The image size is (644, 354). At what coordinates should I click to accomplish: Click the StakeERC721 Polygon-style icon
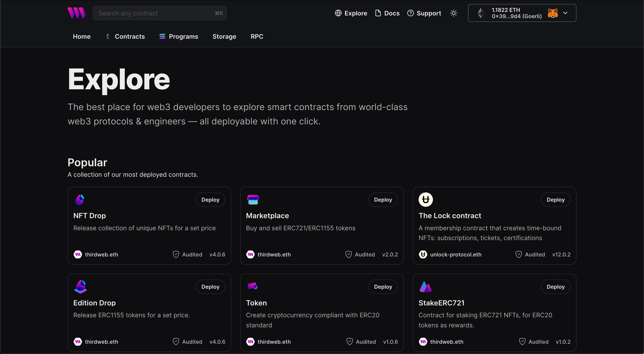426,286
